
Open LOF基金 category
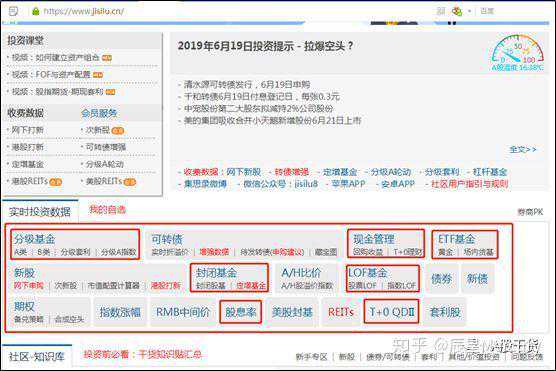pos(367,273)
